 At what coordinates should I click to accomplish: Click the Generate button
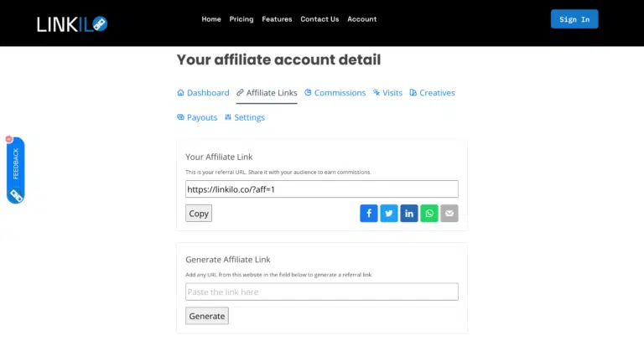coord(207,316)
